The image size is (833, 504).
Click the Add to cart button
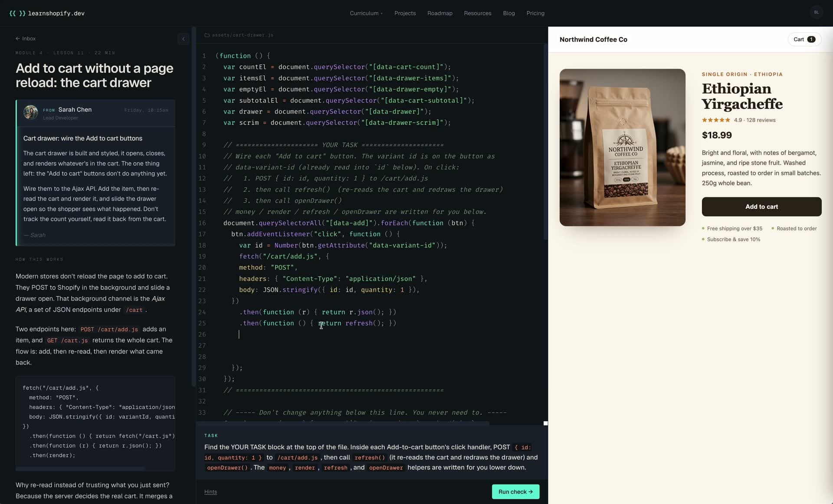[761, 206]
